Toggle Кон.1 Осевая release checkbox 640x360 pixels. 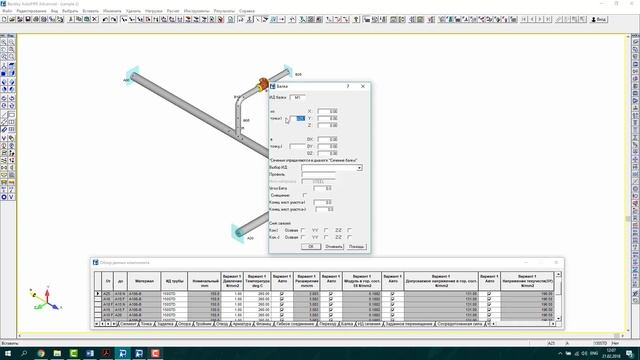302,230
